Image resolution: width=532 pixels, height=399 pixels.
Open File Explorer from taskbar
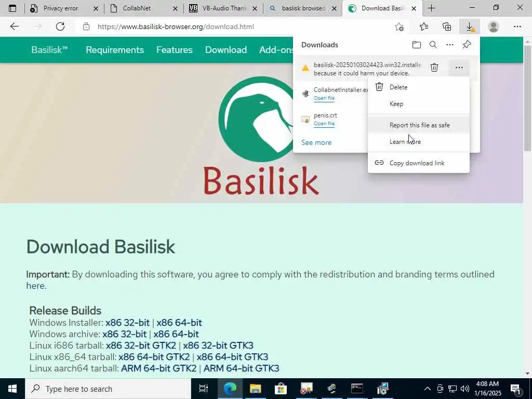[255, 389]
